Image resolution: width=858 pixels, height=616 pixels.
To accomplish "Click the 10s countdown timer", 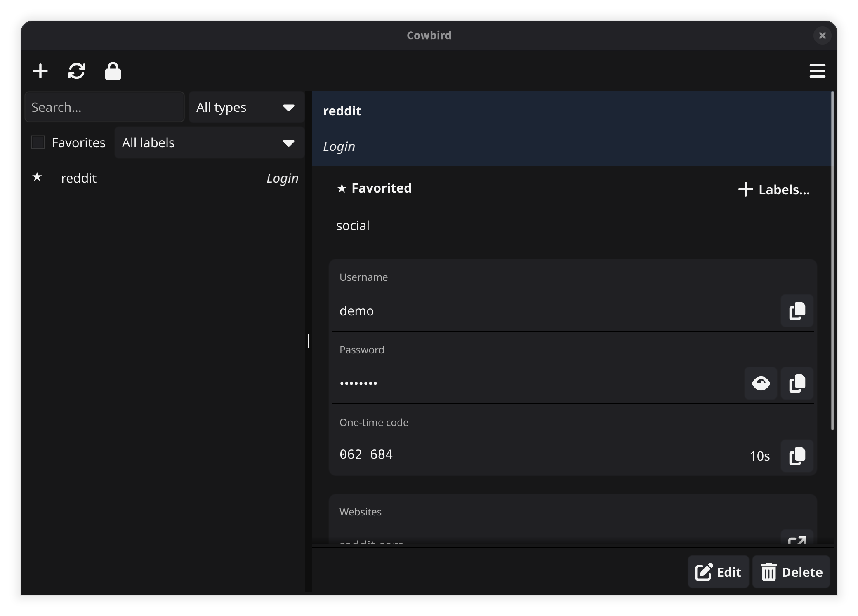I will coord(759,456).
